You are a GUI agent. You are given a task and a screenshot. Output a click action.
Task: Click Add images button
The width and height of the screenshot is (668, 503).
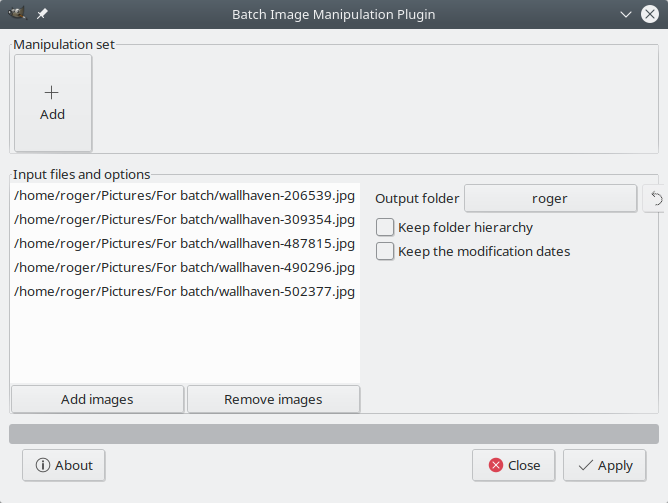pos(97,399)
